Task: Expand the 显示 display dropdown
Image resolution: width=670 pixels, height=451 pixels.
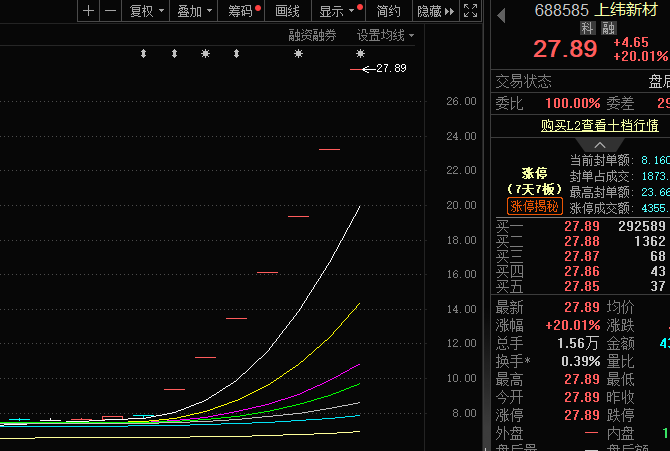Action: pos(336,11)
